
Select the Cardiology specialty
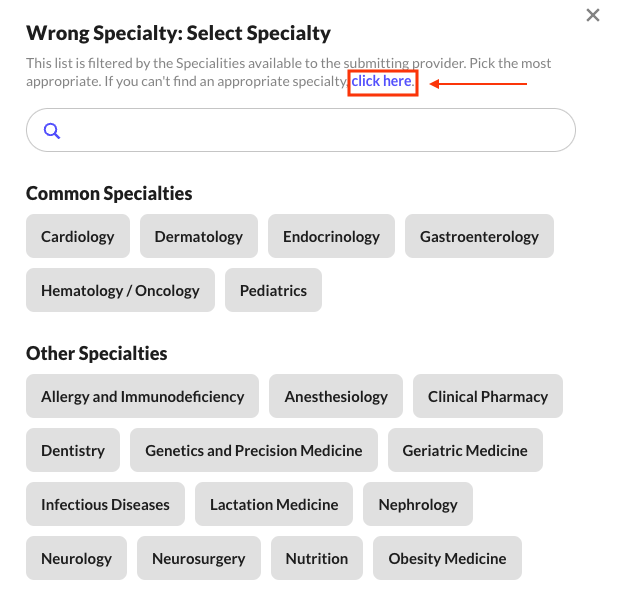[x=78, y=236]
